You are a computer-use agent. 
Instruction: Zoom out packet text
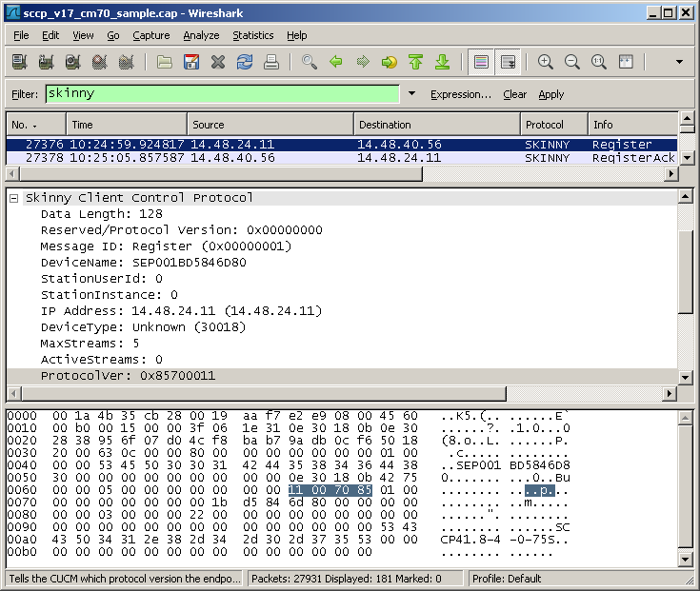[571, 62]
